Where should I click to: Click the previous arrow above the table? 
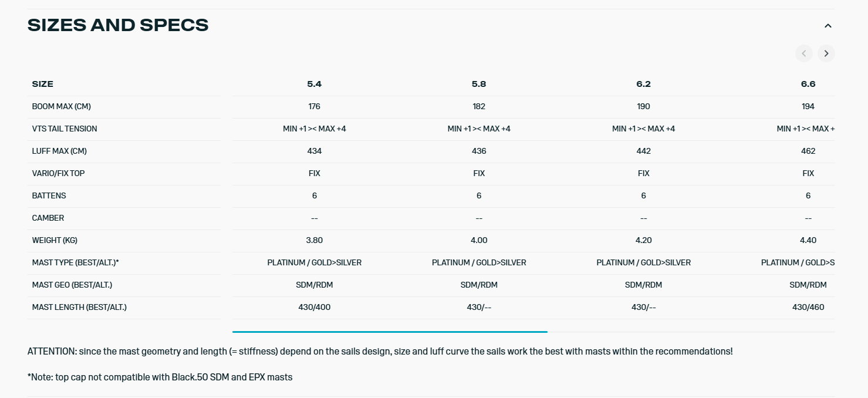[804, 54]
